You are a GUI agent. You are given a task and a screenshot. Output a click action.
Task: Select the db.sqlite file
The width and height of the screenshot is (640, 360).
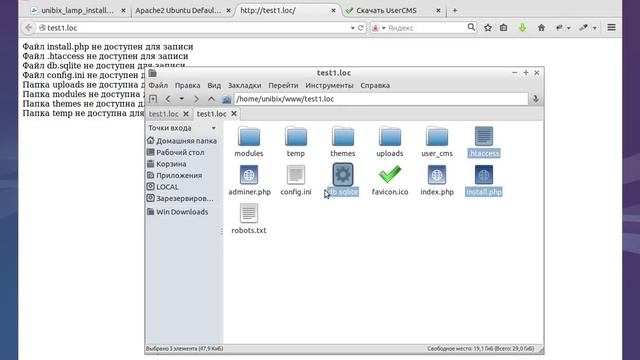(342, 180)
